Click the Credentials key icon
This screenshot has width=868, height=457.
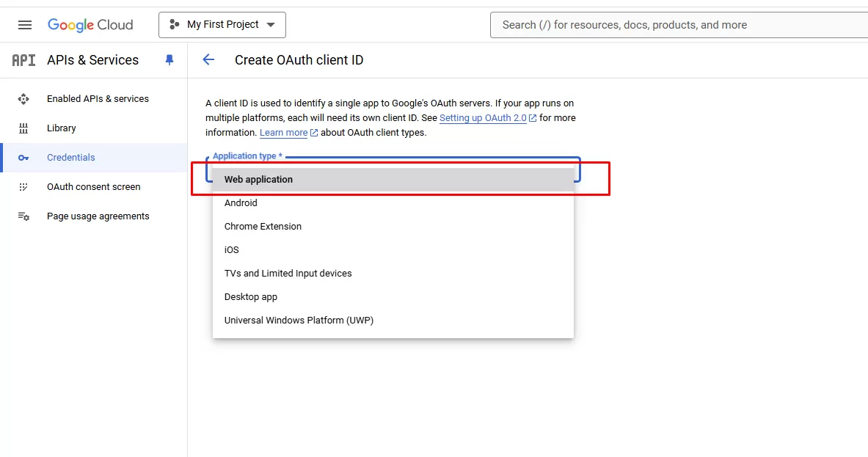(23, 158)
